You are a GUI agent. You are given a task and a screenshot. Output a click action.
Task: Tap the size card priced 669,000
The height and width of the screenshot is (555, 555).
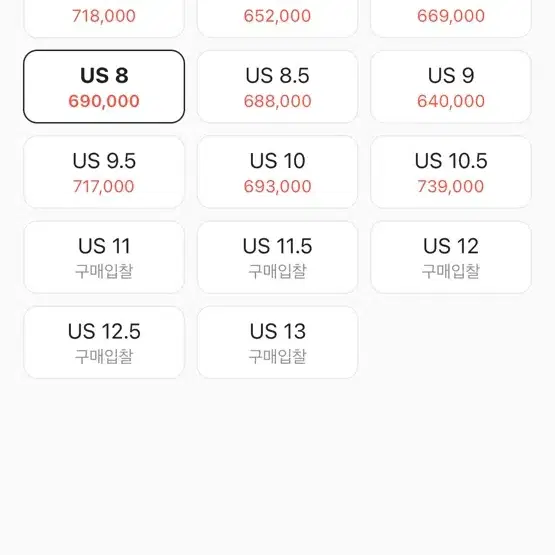tap(451, 18)
